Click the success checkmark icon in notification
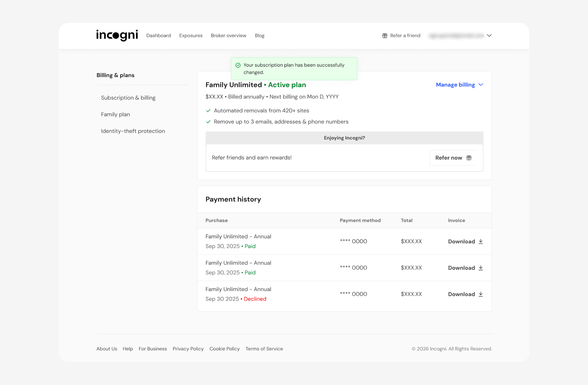 click(x=238, y=65)
